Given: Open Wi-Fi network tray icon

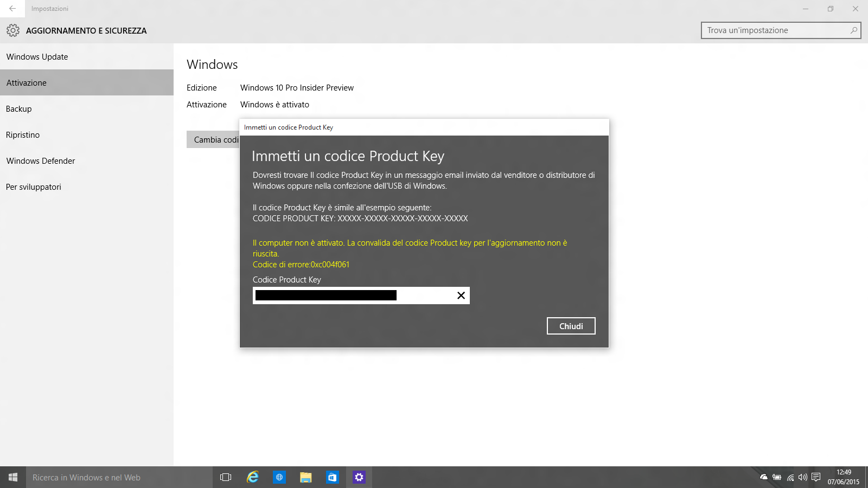Looking at the screenshot, I should (x=790, y=477).
